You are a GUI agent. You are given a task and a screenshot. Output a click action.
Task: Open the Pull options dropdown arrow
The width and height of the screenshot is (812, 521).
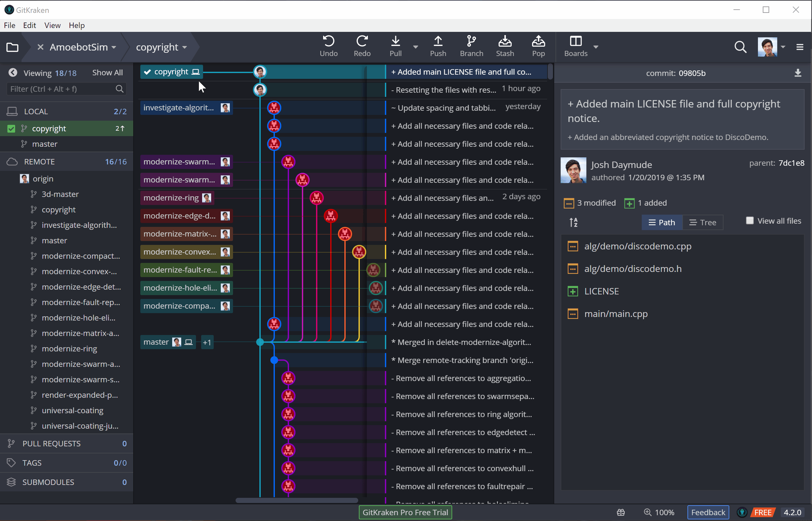pos(415,47)
